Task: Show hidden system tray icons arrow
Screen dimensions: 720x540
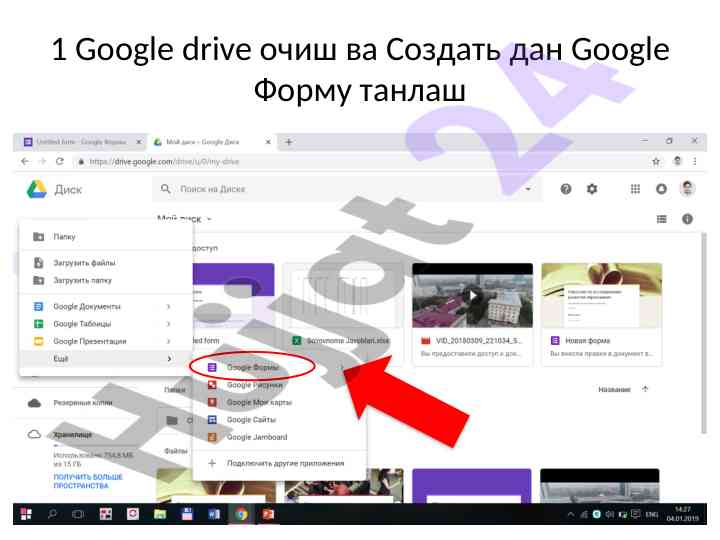Action: [x=570, y=514]
